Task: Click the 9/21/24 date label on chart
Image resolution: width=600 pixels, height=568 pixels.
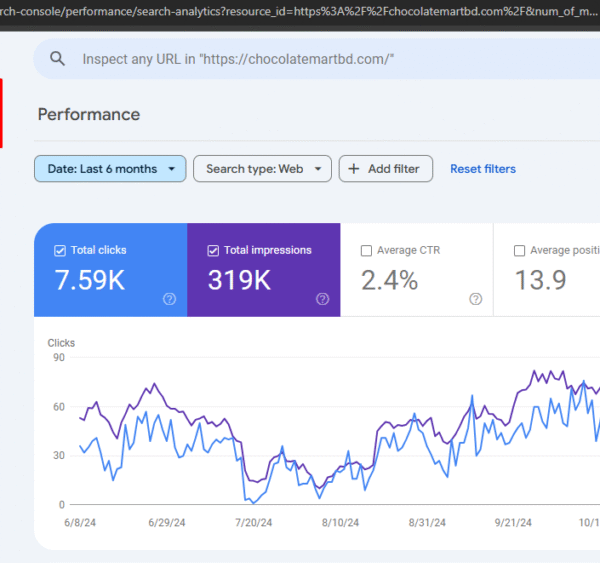Action: (513, 522)
